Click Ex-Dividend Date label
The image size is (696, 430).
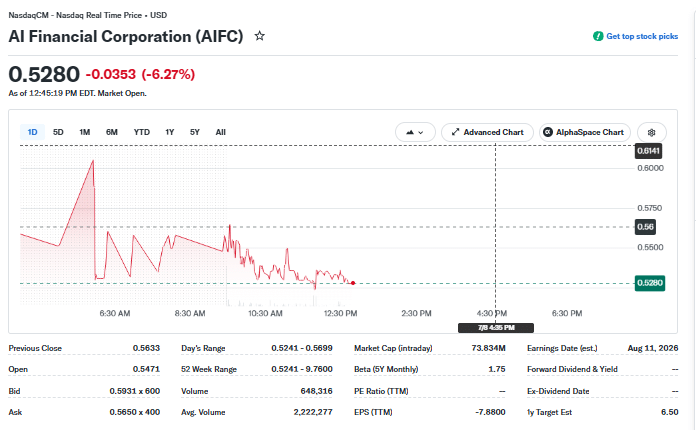[x=558, y=391]
